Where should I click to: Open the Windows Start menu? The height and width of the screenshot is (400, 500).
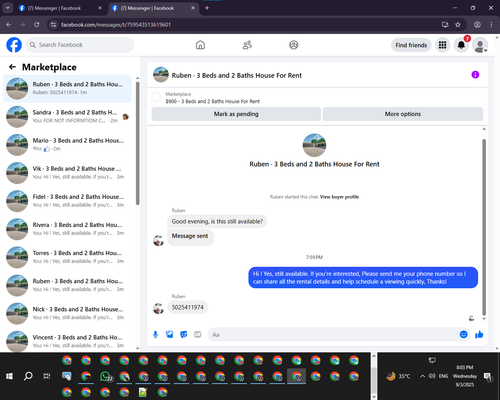[9, 376]
